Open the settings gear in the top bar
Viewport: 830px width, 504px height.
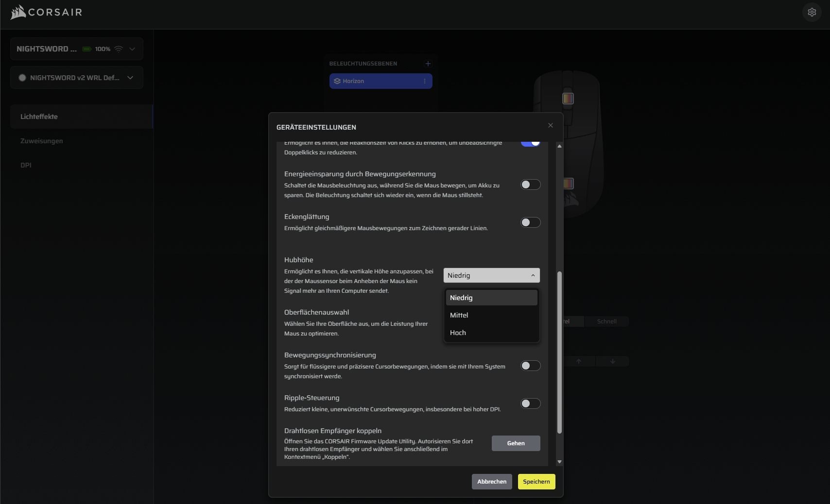(x=812, y=12)
